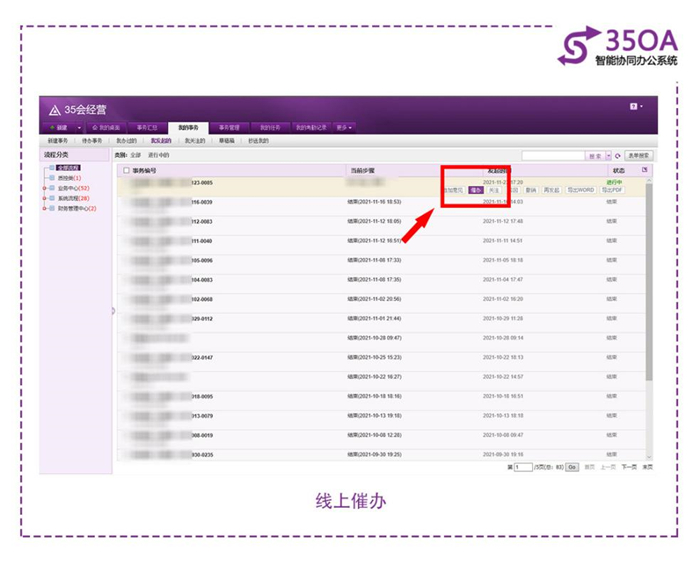Expand the 财务管理中心(2) tree node
The height and width of the screenshot is (565, 700).
point(44,208)
